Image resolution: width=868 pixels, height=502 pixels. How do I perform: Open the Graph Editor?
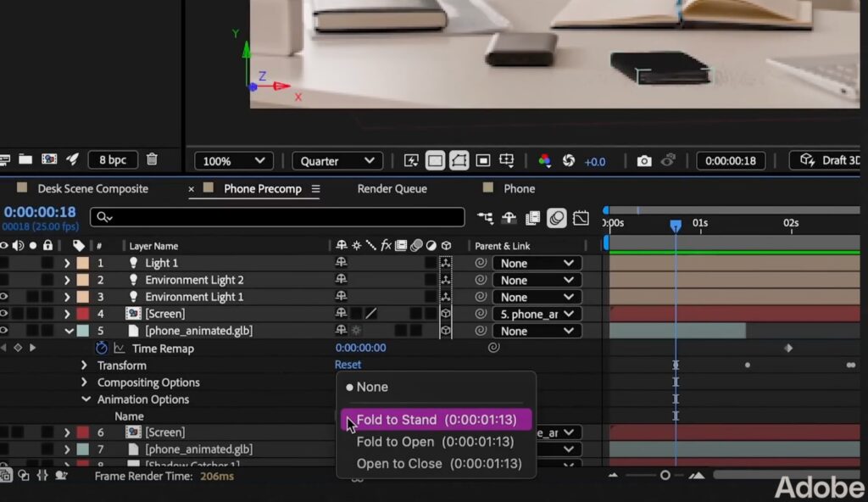[x=581, y=218]
